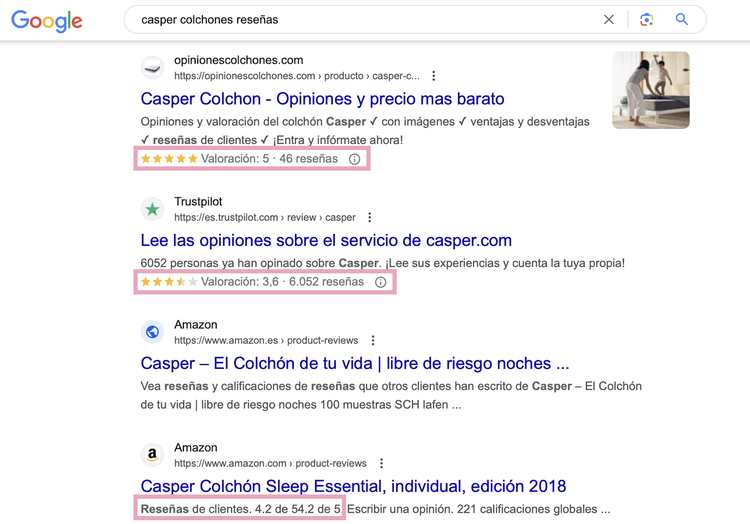Screen dimensions: 750x524
Task: Click the five-star rating of the first result
Action: pos(169,159)
